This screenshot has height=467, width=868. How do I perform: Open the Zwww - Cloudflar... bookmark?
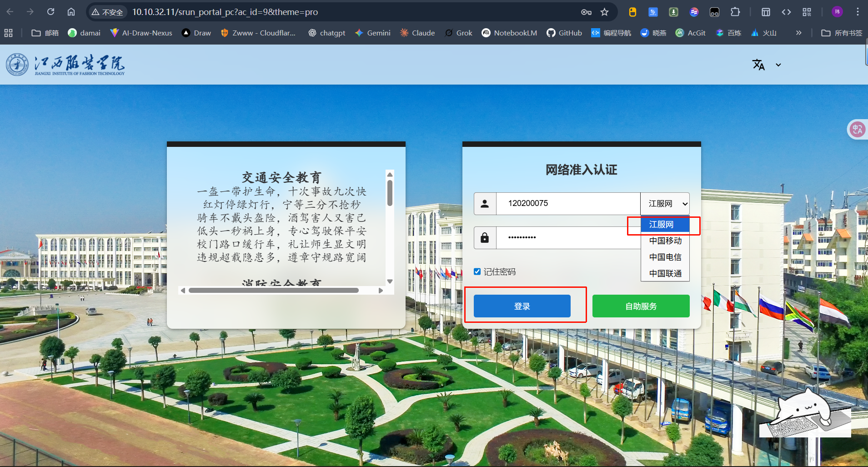[258, 33]
